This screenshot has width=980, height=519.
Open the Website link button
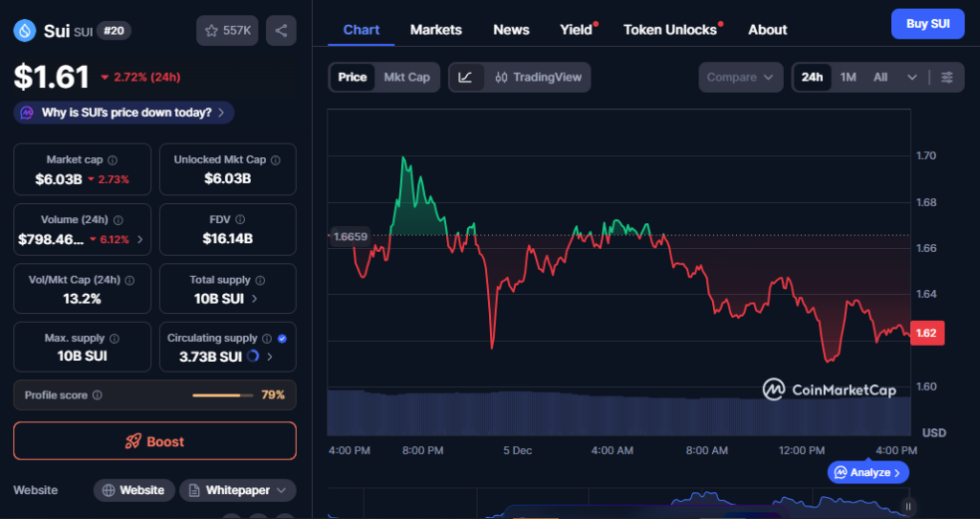click(x=133, y=490)
